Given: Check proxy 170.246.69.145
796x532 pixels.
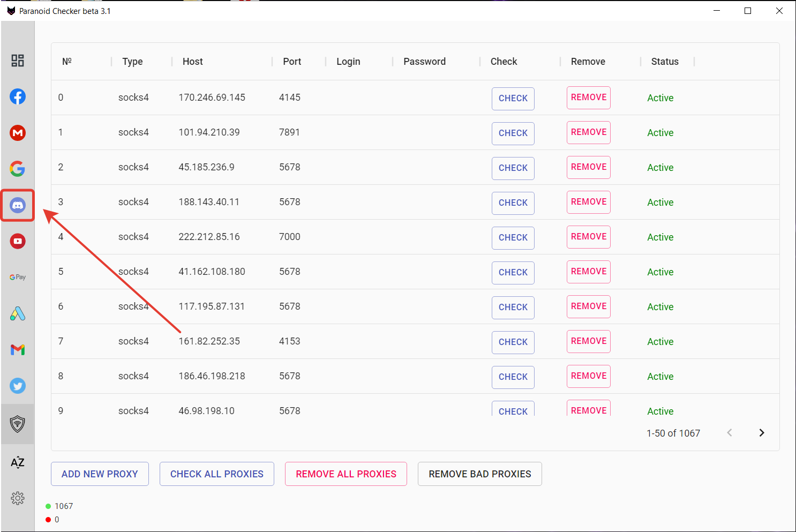Looking at the screenshot, I should click(513, 99).
